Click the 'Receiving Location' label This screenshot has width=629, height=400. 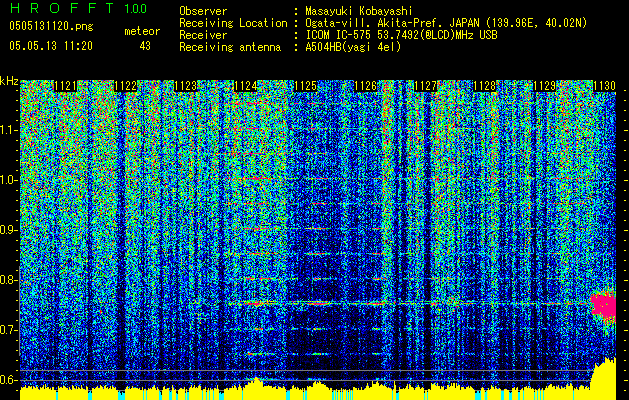tap(233, 23)
